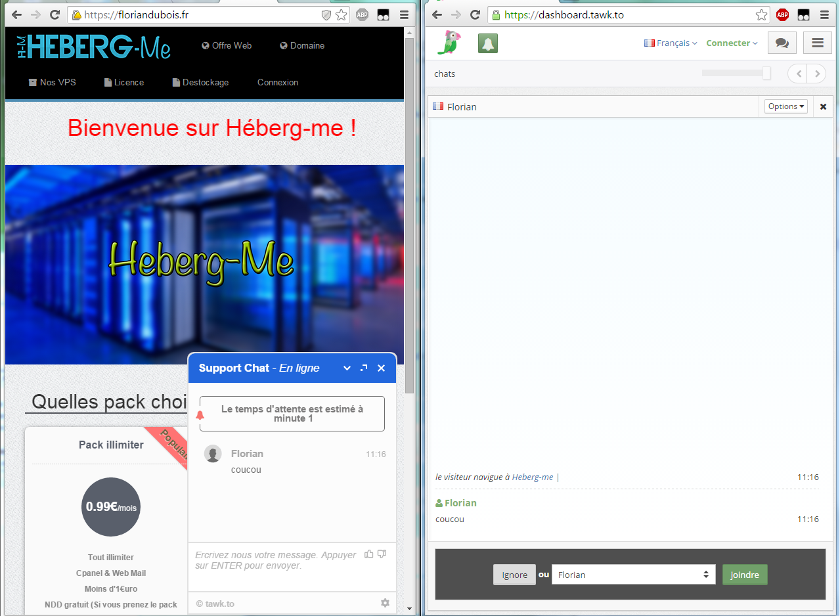Open Domaine menu item
Image resolution: width=840 pixels, height=616 pixels.
(x=302, y=45)
